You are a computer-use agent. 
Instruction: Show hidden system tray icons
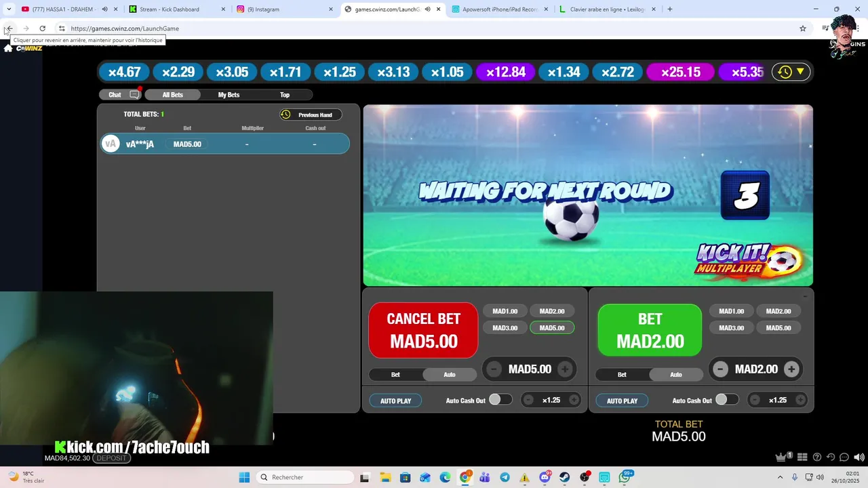[x=780, y=477]
